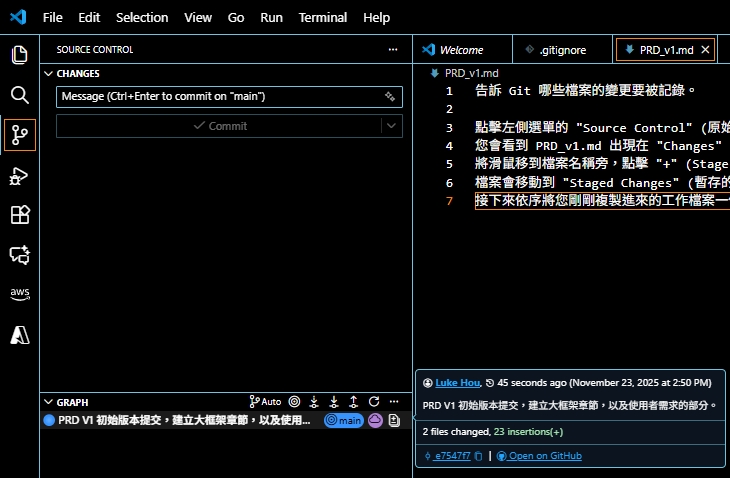The height and width of the screenshot is (478, 730).
Task: Click the "45 seconds ago" timestamp text
Action: click(532, 383)
